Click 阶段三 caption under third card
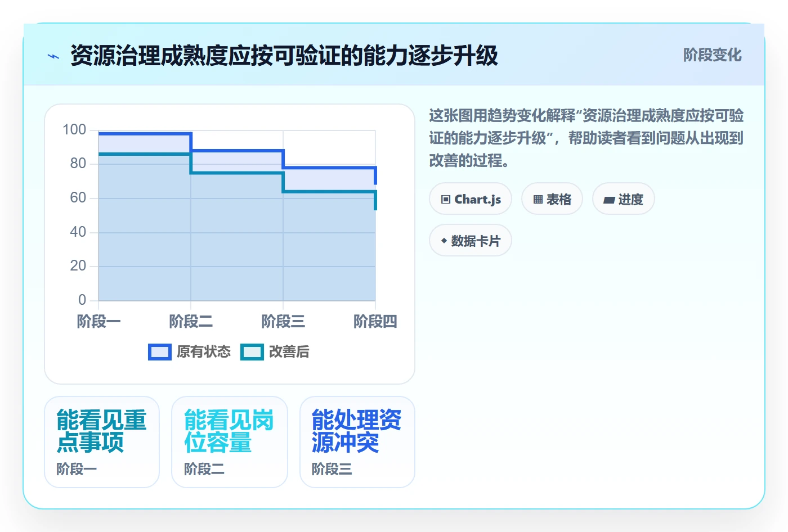Screen dimensions: 788x532 (x=332, y=469)
